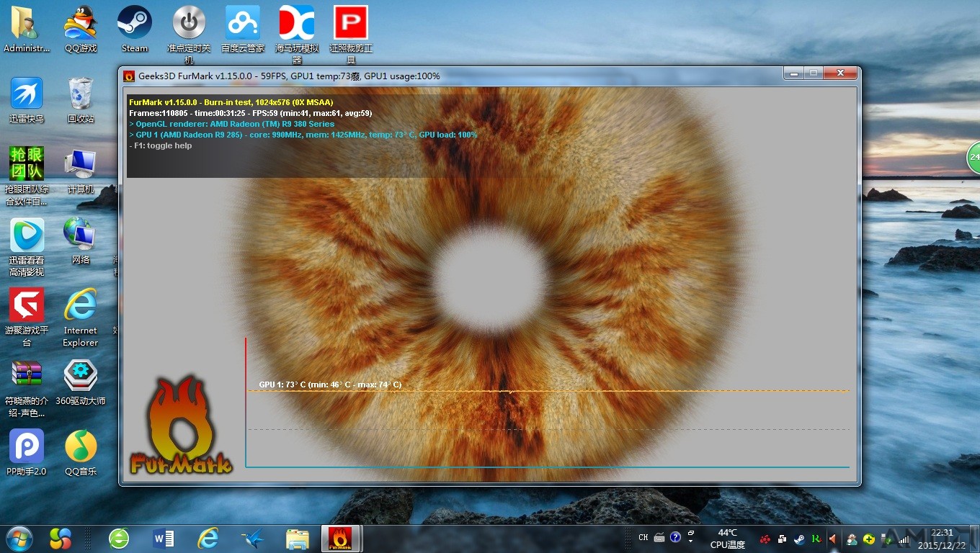Launch QQ音乐 desktop icon

point(81,453)
